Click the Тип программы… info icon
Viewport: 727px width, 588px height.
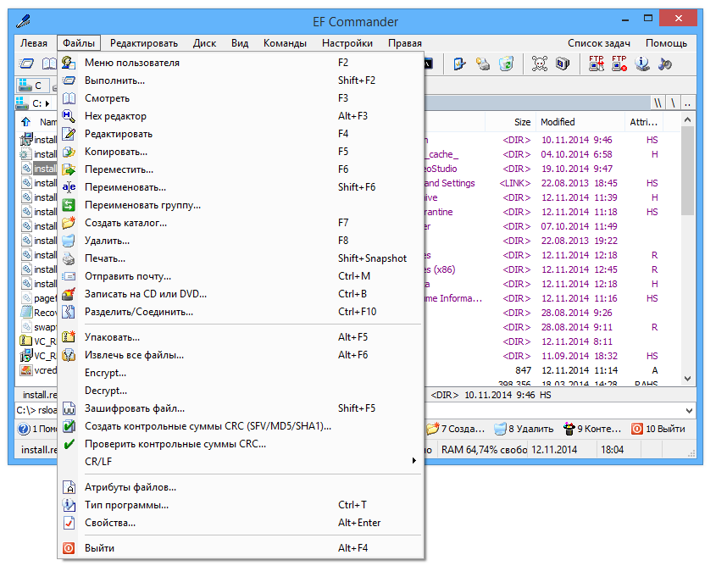(69, 505)
